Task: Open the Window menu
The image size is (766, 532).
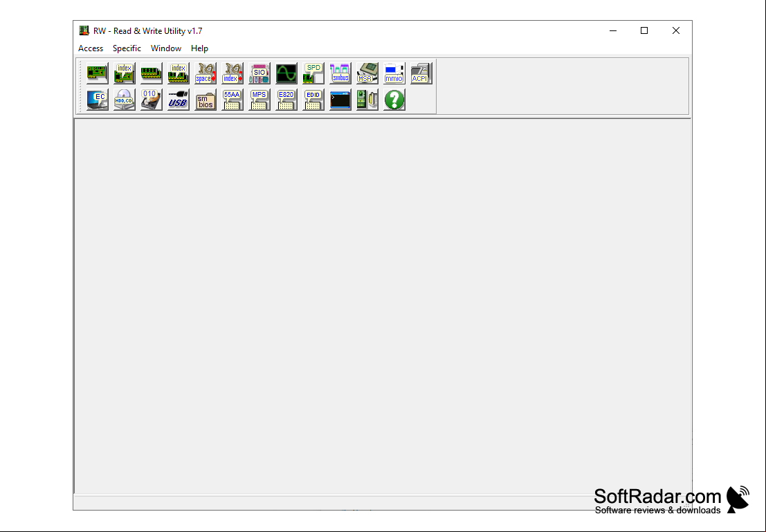Action: [166, 48]
